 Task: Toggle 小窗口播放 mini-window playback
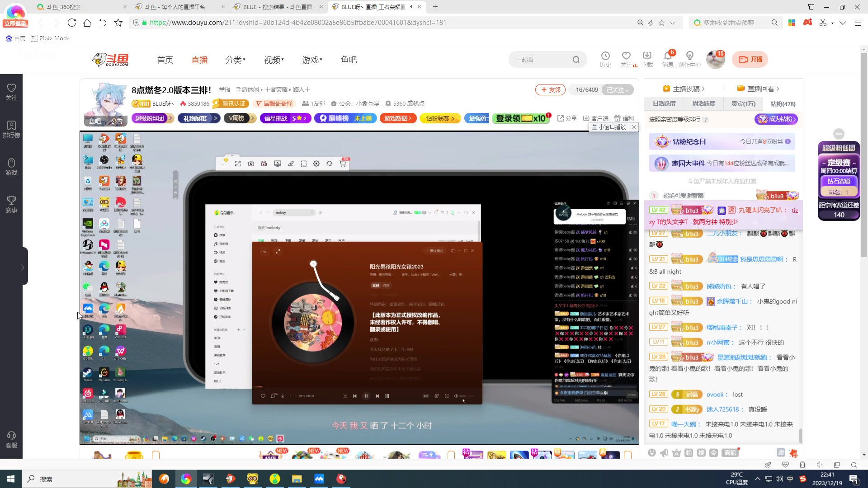click(609, 127)
